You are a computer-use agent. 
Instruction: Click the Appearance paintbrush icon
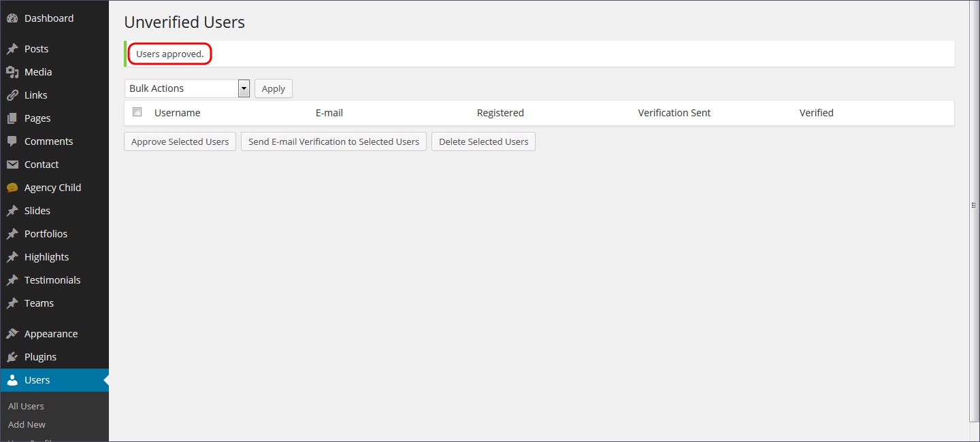pos(12,334)
